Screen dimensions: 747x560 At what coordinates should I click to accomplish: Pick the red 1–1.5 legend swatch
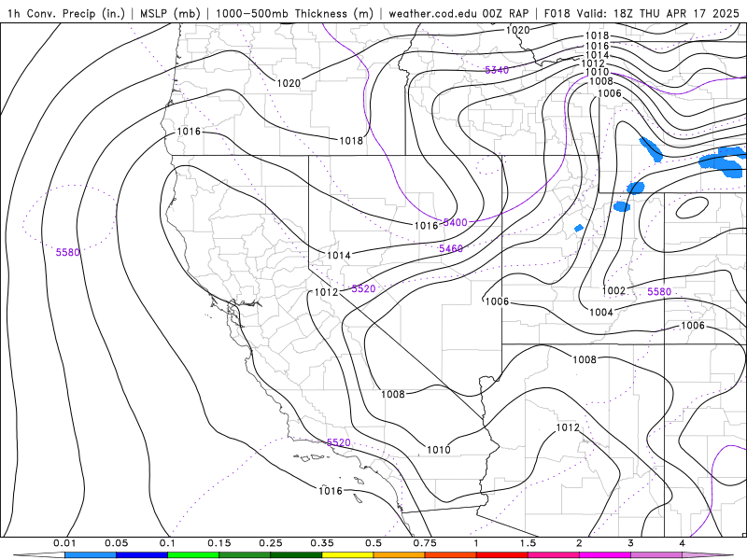click(x=502, y=555)
